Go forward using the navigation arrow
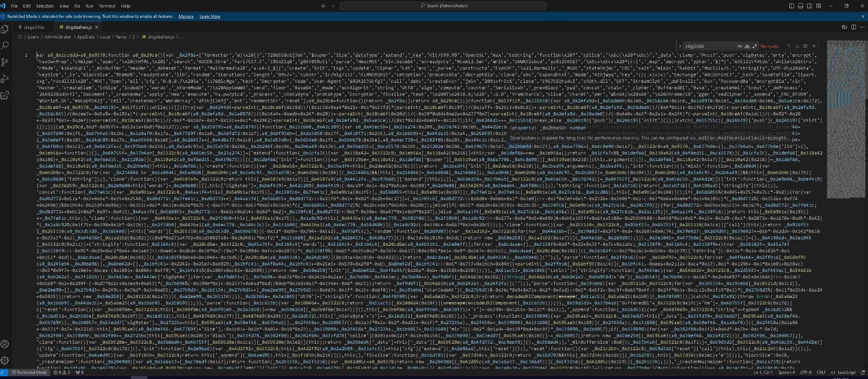The width and height of the screenshot is (868, 379). point(333,6)
